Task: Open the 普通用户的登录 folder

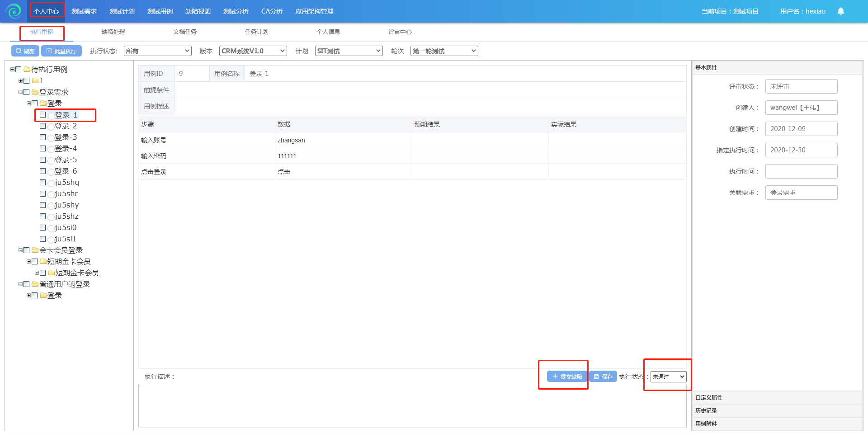Action: 64,284
